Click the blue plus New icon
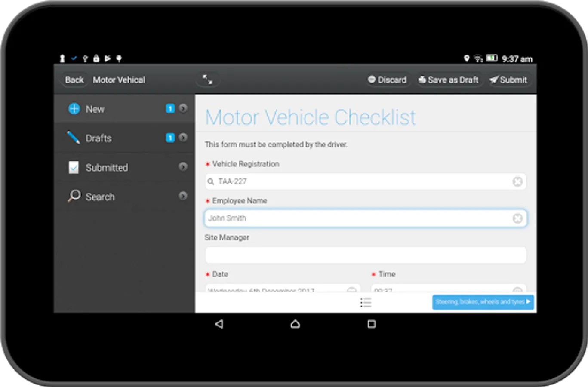588x387 pixels. (74, 109)
